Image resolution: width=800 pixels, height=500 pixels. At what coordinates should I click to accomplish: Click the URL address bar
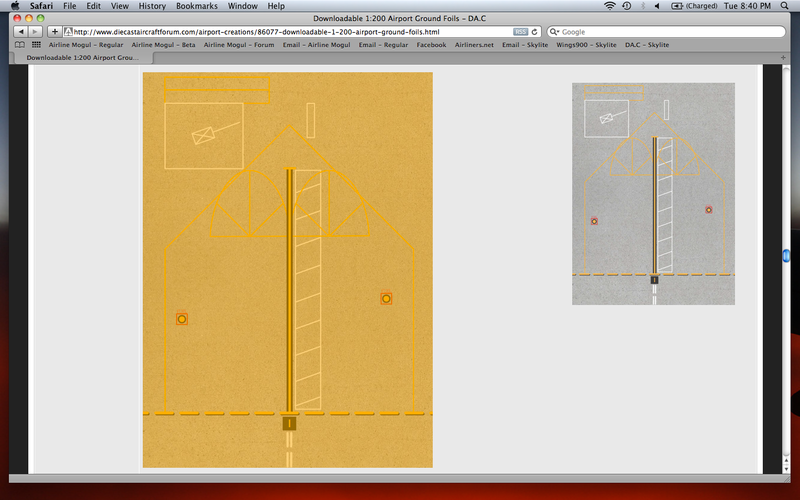pyautogui.click(x=290, y=32)
